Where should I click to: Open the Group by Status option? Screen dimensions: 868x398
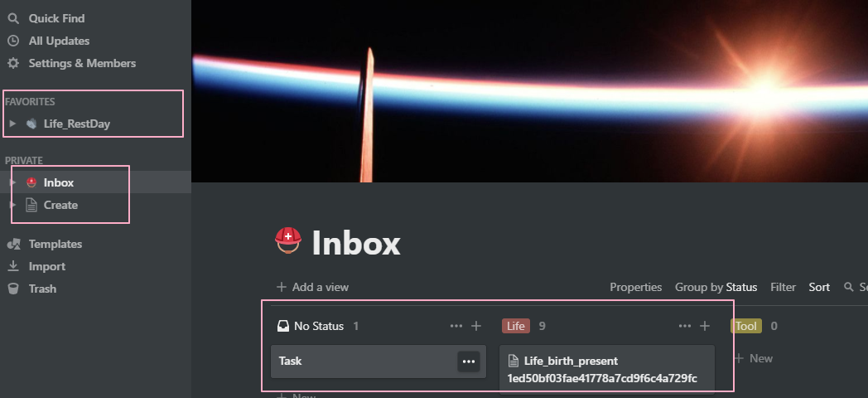click(716, 287)
